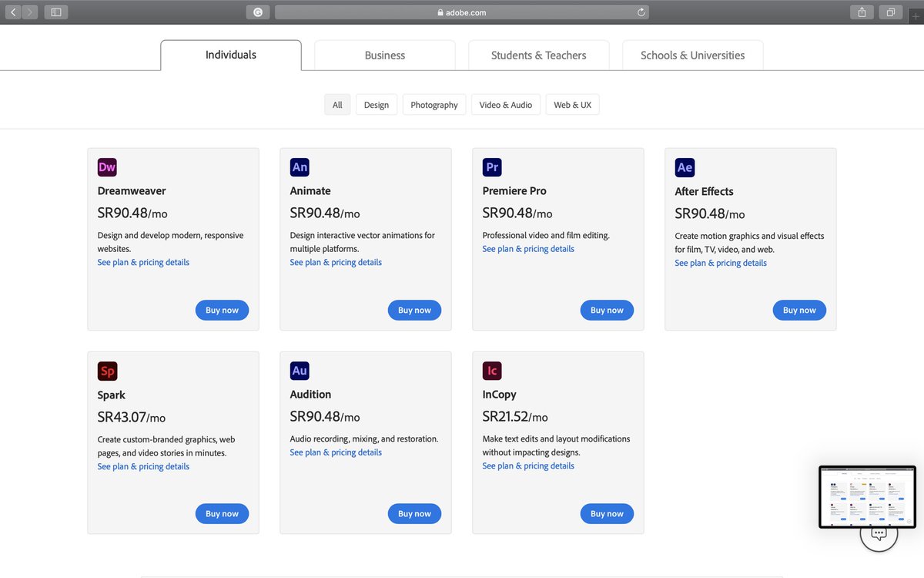
Task: Buy now for Audition
Action: pos(414,513)
